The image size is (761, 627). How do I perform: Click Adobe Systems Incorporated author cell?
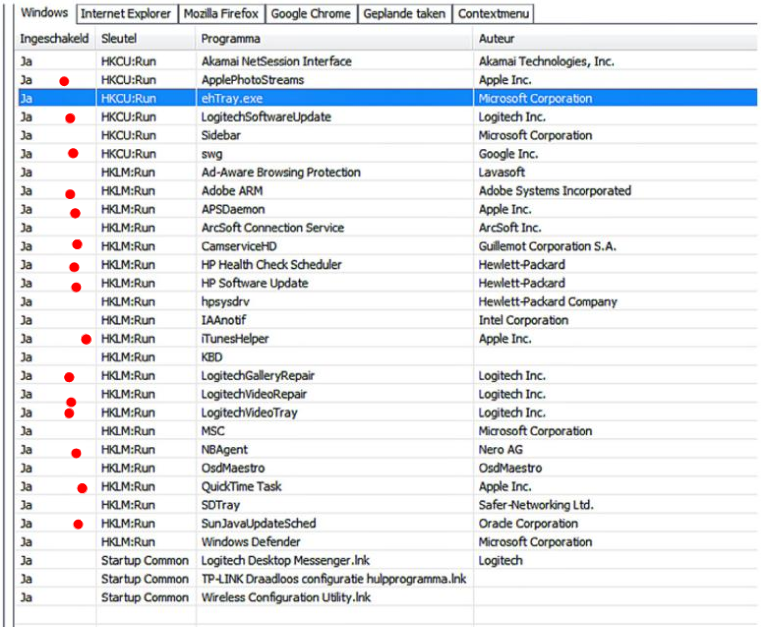(555, 191)
